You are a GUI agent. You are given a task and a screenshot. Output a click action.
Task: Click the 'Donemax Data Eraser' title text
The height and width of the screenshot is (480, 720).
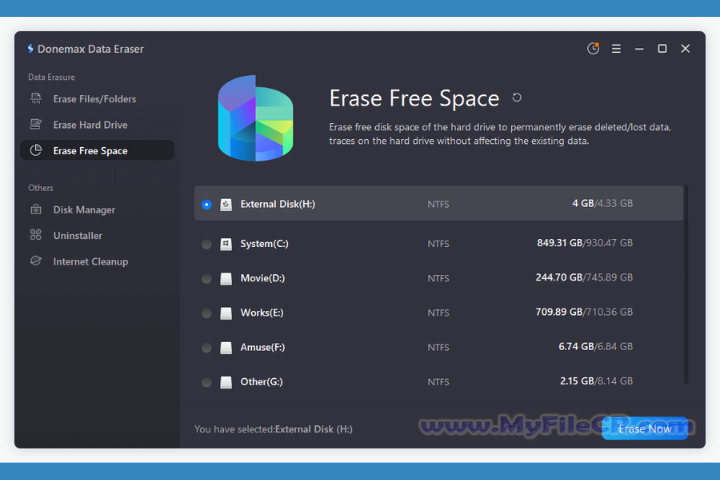pos(90,49)
